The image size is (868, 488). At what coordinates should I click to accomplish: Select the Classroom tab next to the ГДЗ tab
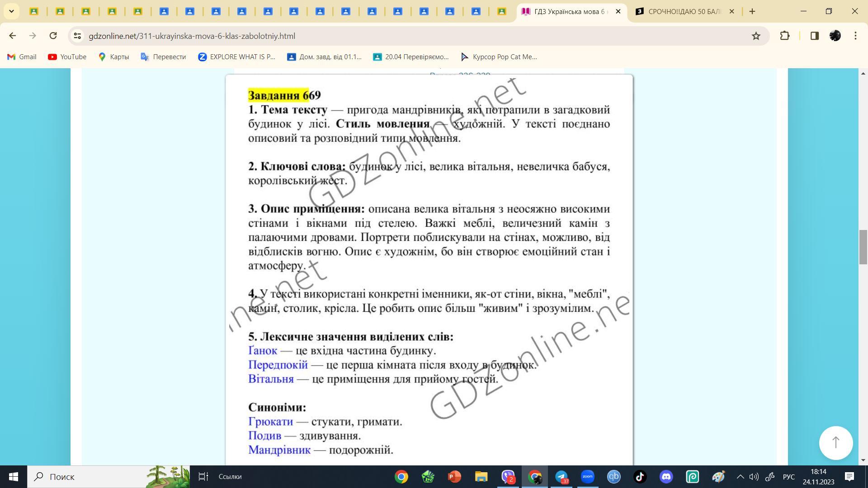pos(502,11)
